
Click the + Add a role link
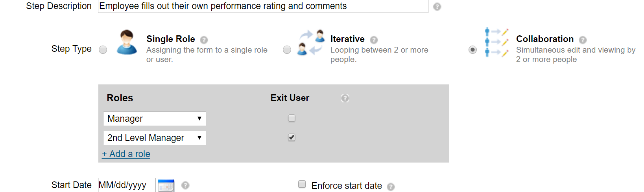click(x=126, y=154)
